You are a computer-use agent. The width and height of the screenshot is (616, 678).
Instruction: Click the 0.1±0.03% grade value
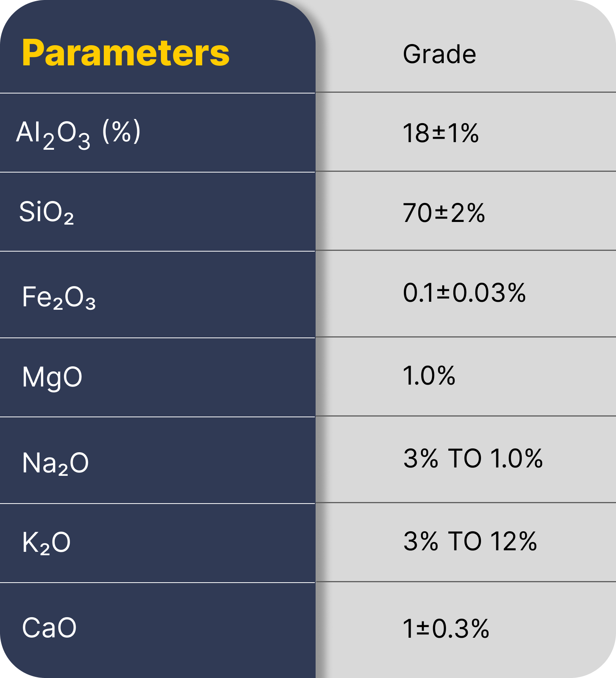tap(464, 293)
